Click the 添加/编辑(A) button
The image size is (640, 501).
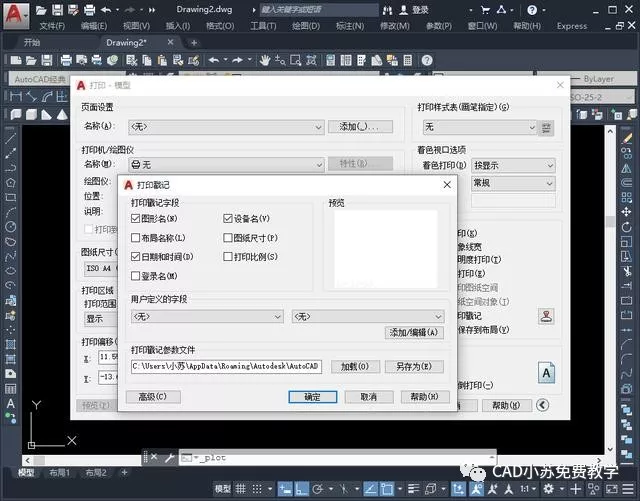[x=414, y=332]
